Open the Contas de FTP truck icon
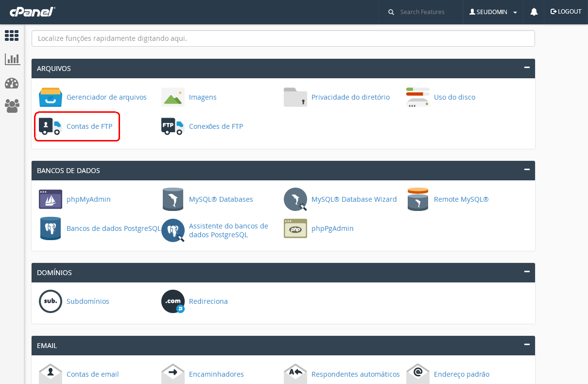The width and height of the screenshot is (588, 384). click(51, 126)
